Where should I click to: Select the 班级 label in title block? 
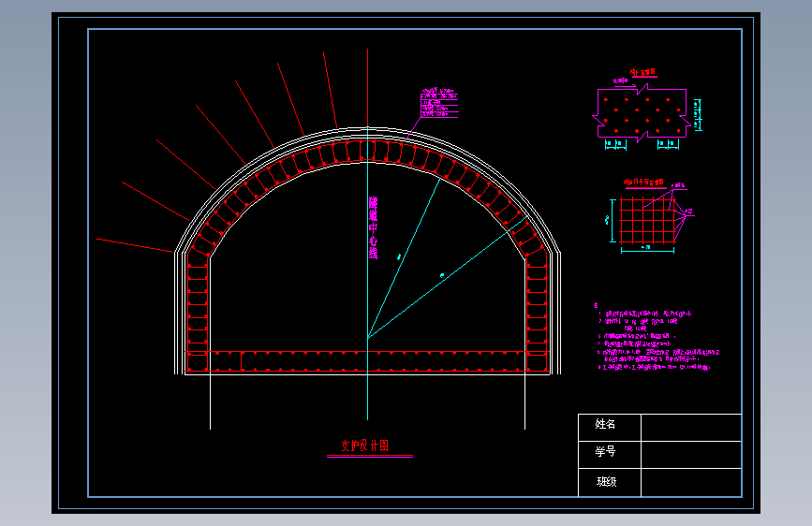coord(606,482)
